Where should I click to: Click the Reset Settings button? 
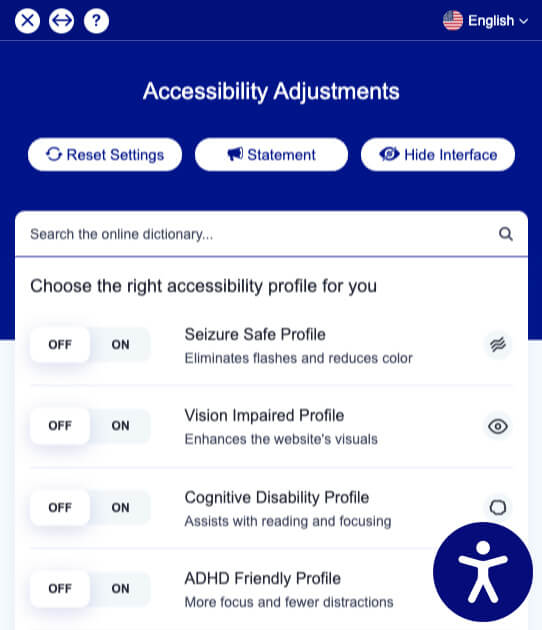pyautogui.click(x=105, y=155)
